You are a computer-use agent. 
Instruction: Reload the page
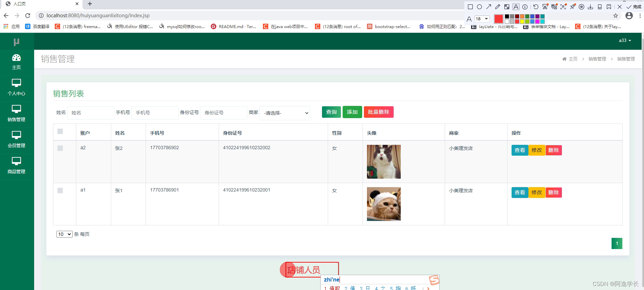click(x=28, y=16)
